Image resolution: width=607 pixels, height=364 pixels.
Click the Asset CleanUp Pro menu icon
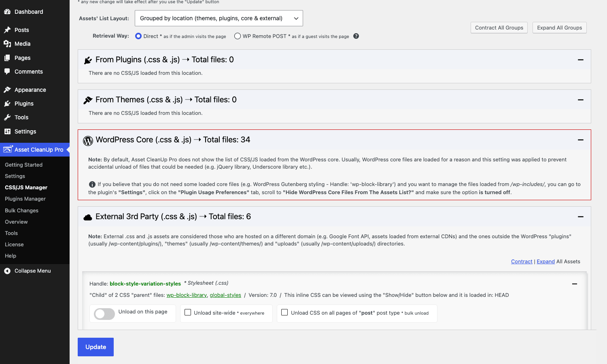[x=8, y=149]
